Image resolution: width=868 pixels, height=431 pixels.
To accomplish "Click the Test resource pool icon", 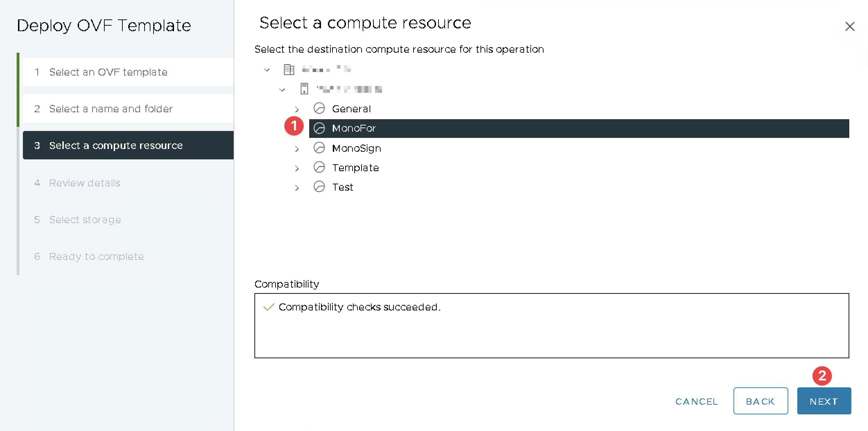I will point(319,187).
